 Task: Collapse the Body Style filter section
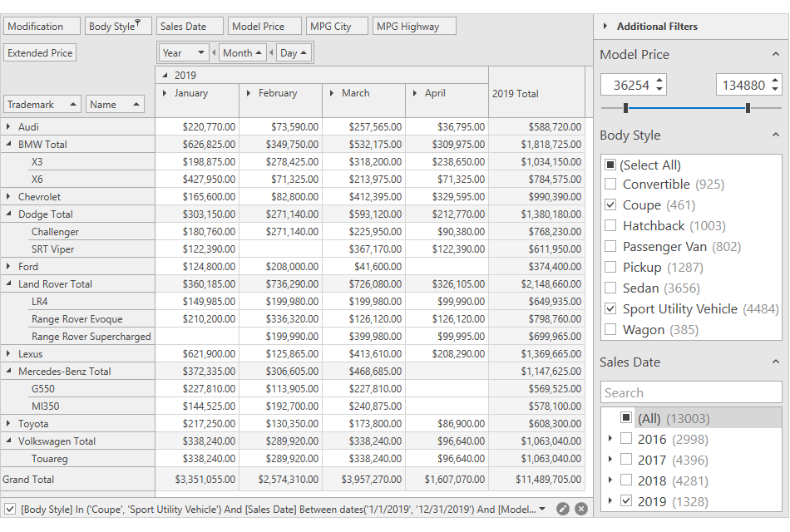coord(775,135)
